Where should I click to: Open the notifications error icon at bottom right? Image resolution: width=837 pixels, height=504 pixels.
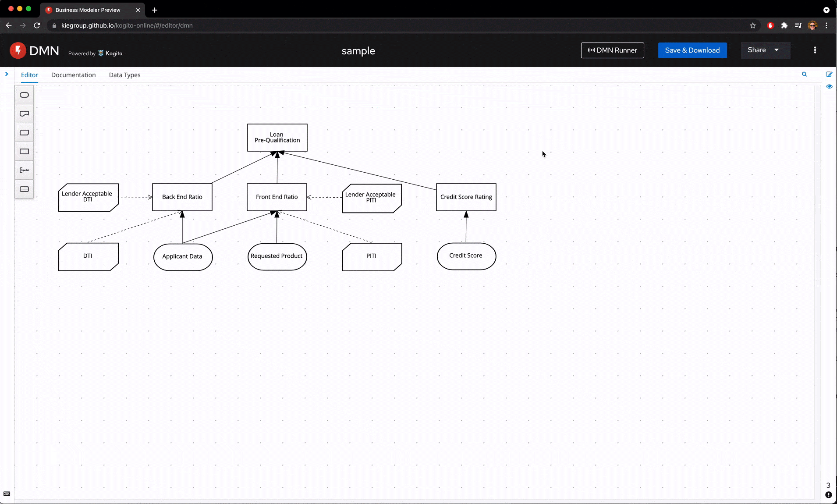[x=828, y=495]
